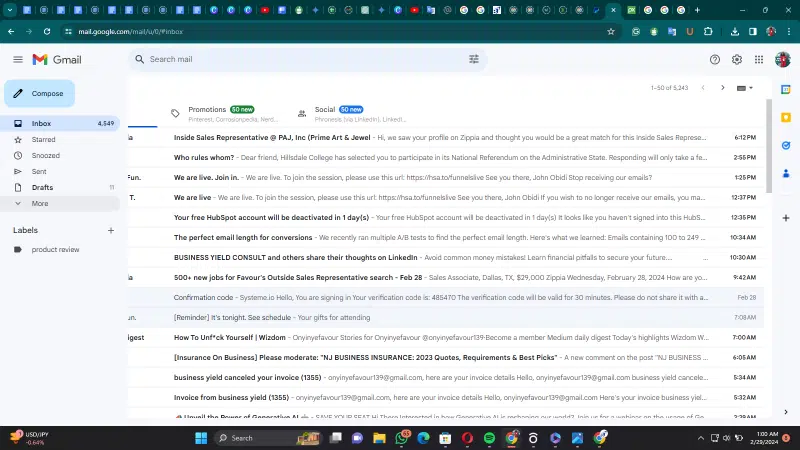Click the Search mail field

point(300,59)
